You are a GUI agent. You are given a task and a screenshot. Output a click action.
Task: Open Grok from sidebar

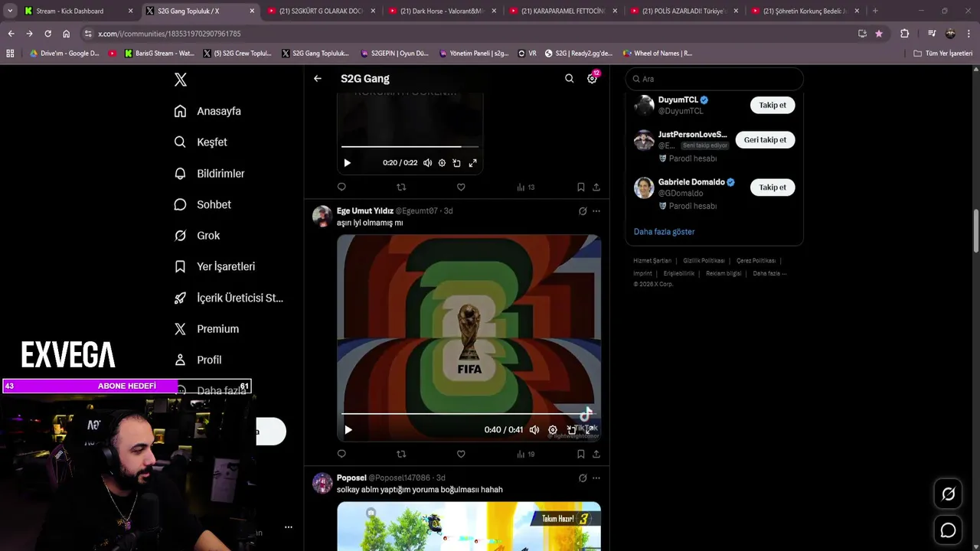point(197,236)
